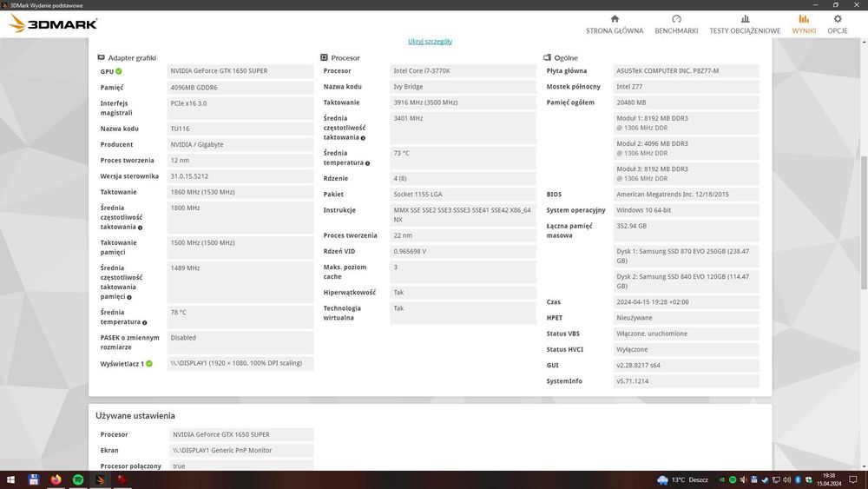Screen dimensions: 868x489
Task: Open the red app in taskbar
Action: [122, 479]
